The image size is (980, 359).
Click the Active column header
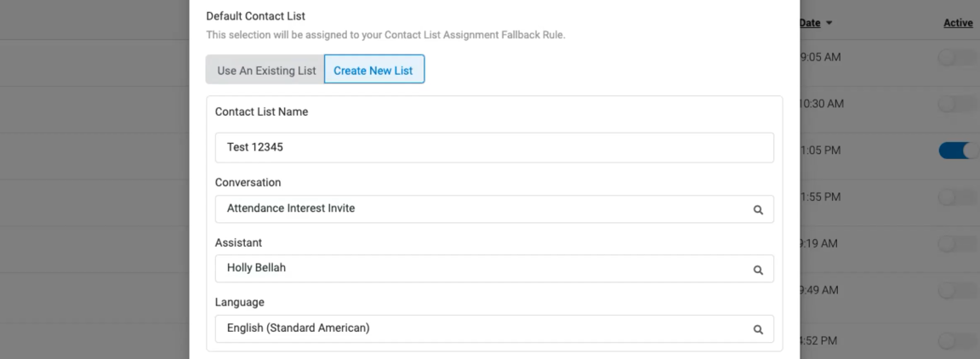coord(958,23)
